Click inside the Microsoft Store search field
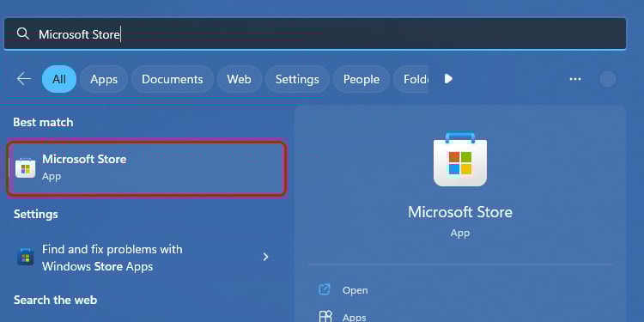The height and width of the screenshot is (322, 644). [315, 34]
